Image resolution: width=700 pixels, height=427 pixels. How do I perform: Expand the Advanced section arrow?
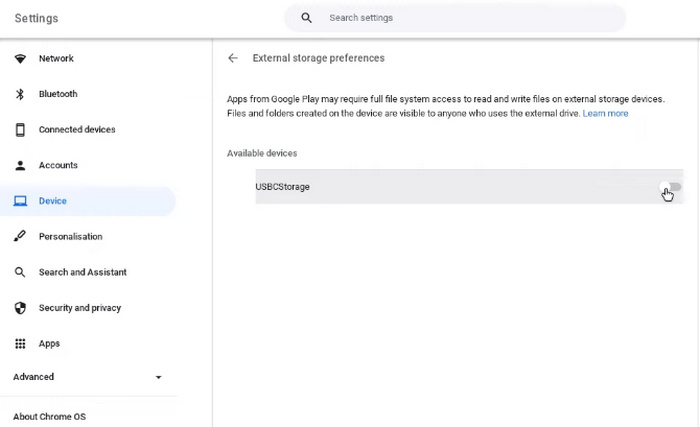click(x=158, y=377)
